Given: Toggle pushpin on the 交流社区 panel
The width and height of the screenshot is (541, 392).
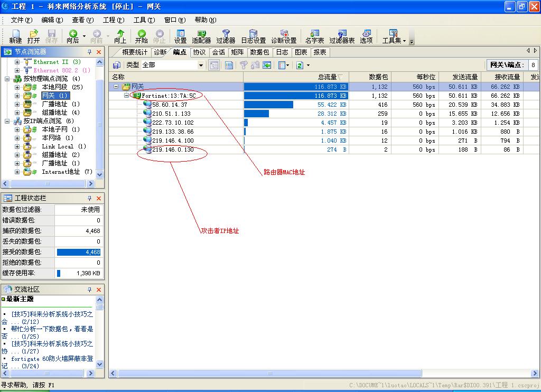Looking at the screenshot, I should 89,290.
